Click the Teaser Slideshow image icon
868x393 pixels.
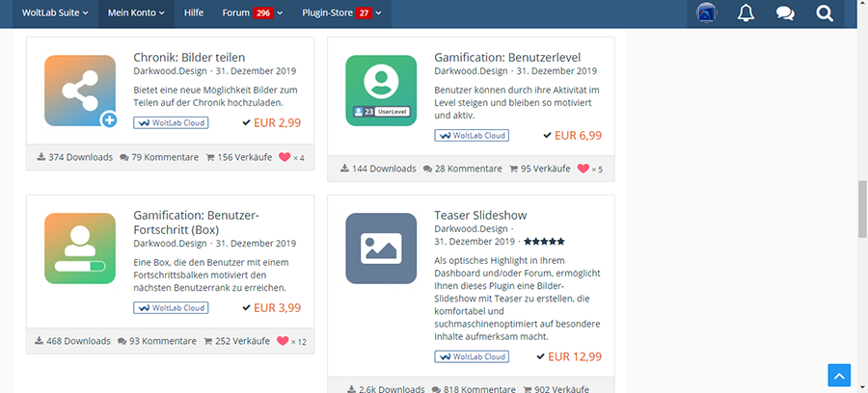381,249
